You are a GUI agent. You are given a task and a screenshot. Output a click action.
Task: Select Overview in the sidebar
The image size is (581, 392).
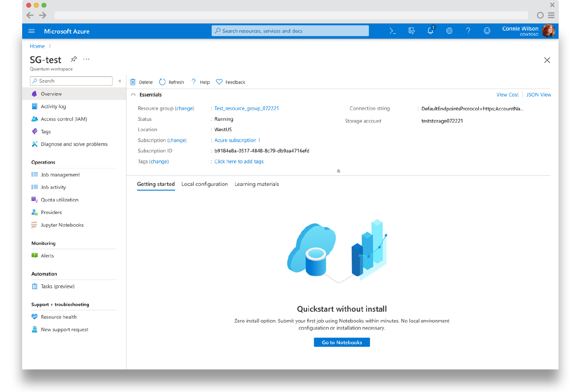click(x=74, y=94)
